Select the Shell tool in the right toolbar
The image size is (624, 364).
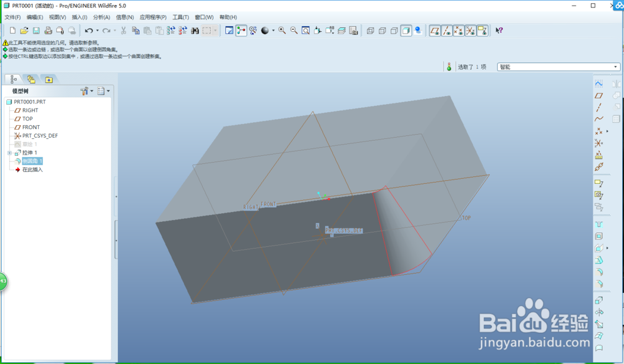[x=599, y=236]
